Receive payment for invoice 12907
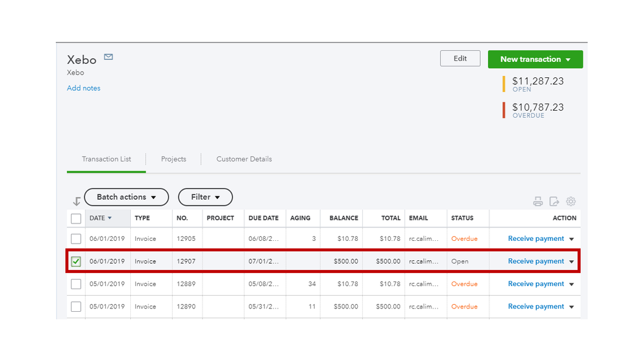The height and width of the screenshot is (362, 644). (x=536, y=262)
